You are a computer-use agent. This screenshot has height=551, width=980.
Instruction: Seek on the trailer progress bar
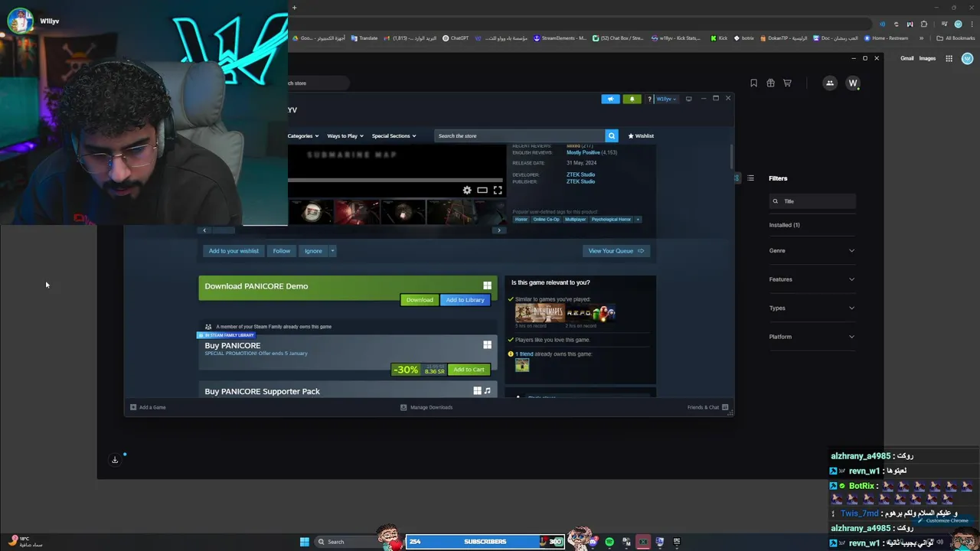coord(395,180)
